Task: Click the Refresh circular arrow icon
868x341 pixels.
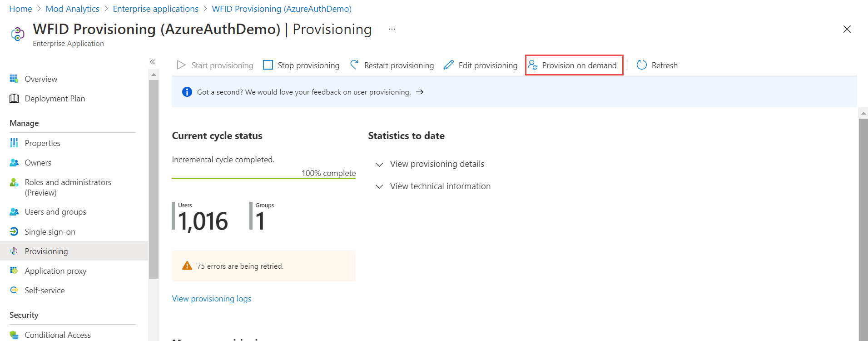Action: (x=641, y=65)
